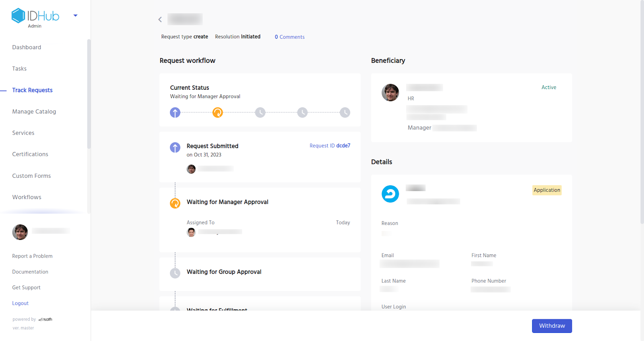
Task: Click the last pending clock step in tracker
Action: pos(345,112)
